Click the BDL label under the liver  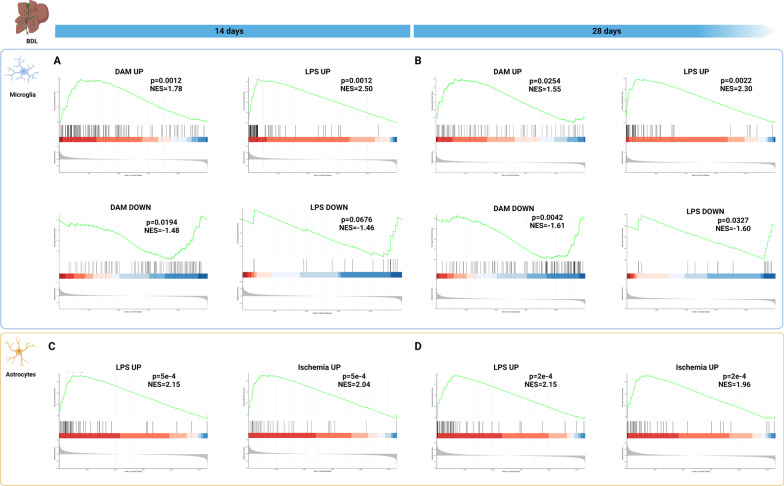[x=32, y=41]
